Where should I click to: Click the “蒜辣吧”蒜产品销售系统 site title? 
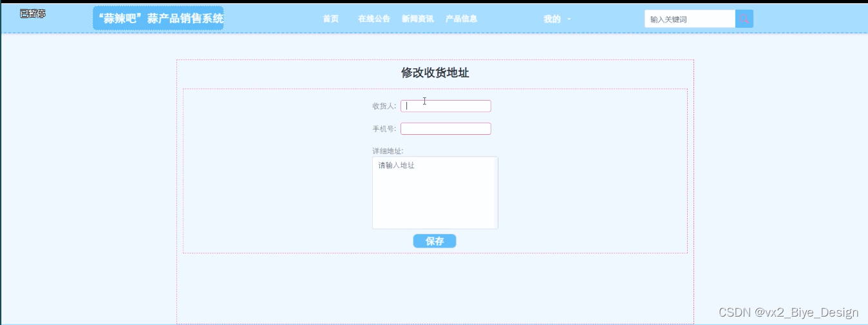(158, 19)
